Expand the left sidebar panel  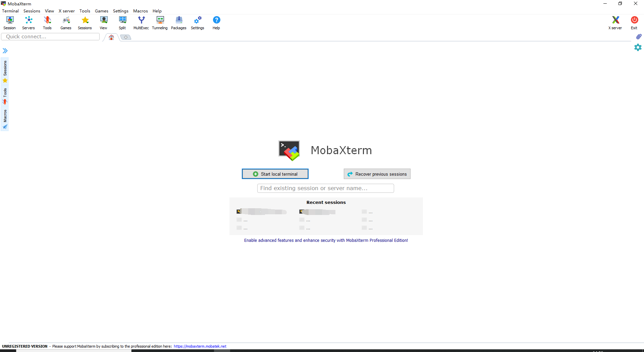[x=5, y=50]
